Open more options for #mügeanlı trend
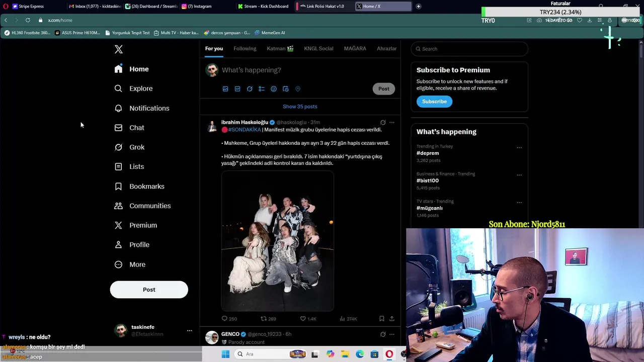 519,203
